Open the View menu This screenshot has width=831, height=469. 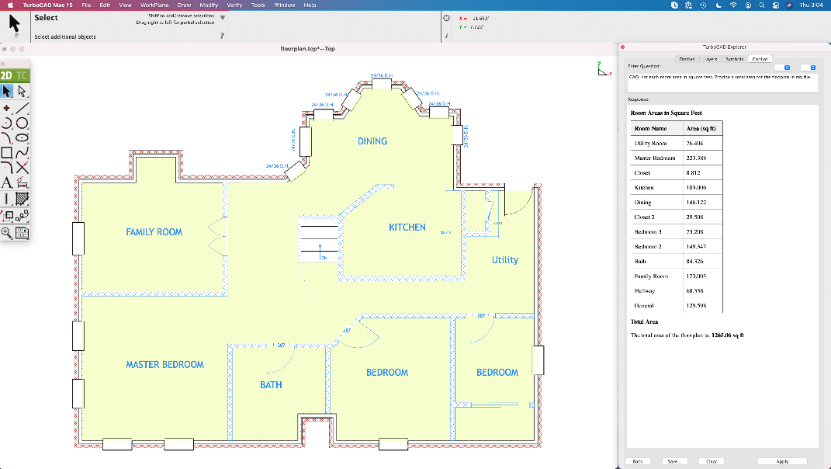click(125, 5)
